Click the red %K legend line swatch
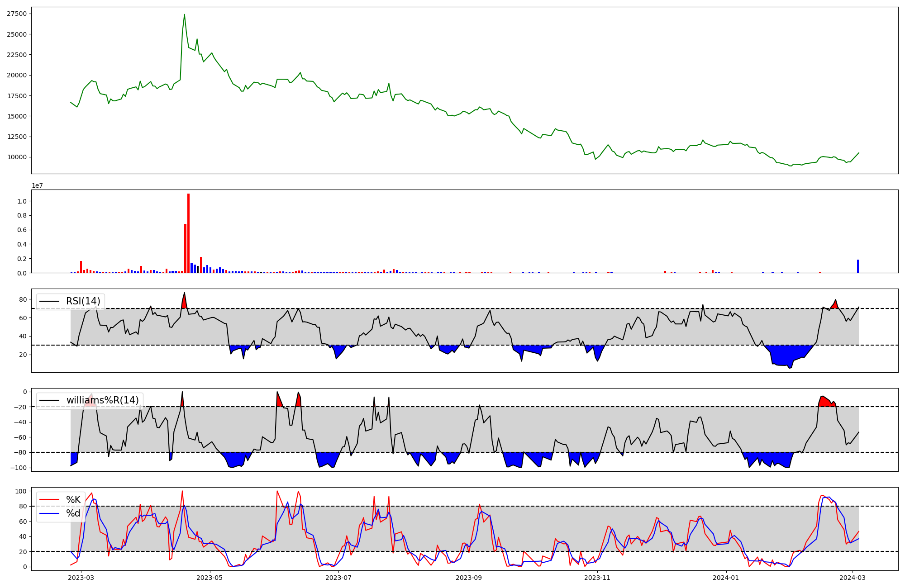The width and height of the screenshot is (905, 588). click(49, 500)
